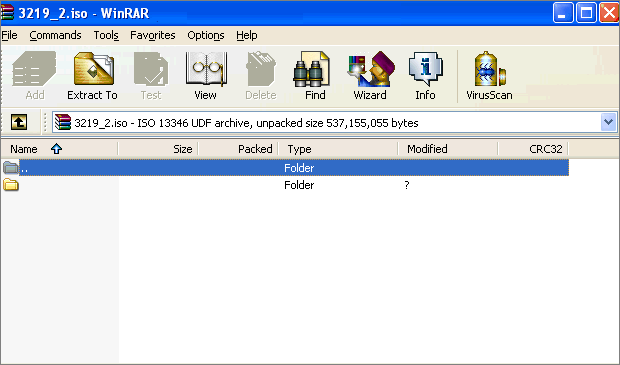Click the 'Folder' type text of second row

coord(299,185)
